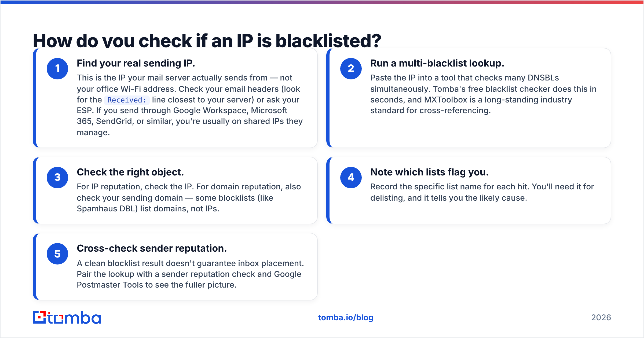
Task: Click the step 5 number badge
Action: 57,254
